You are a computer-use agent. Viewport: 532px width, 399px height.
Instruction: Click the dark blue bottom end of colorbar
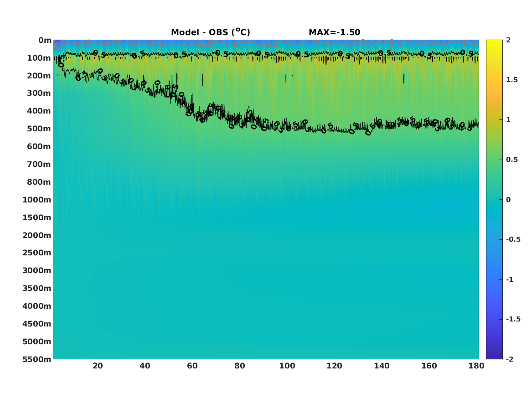click(494, 356)
